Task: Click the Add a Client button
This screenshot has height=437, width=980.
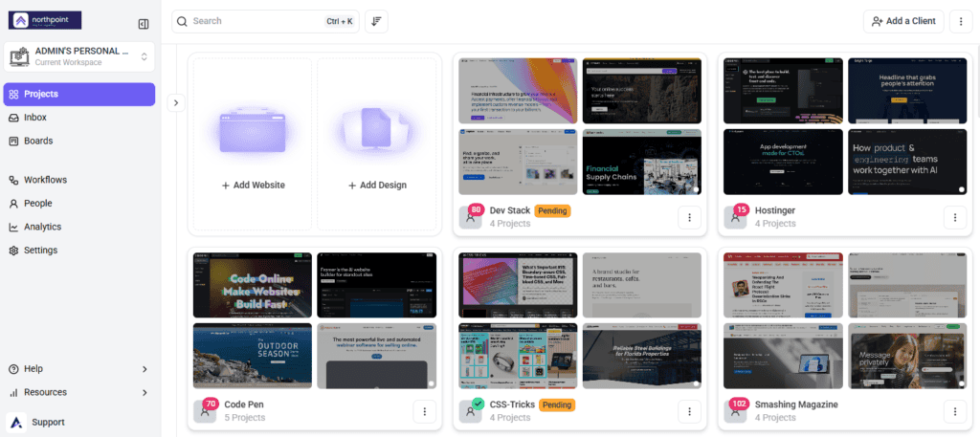Action: (903, 21)
